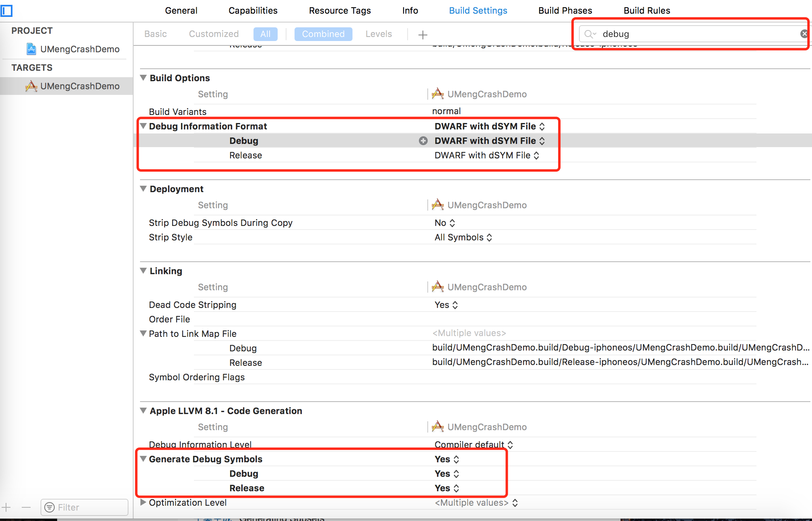The image size is (812, 521).
Task: Click the Filter field in sidebar
Action: click(84, 507)
